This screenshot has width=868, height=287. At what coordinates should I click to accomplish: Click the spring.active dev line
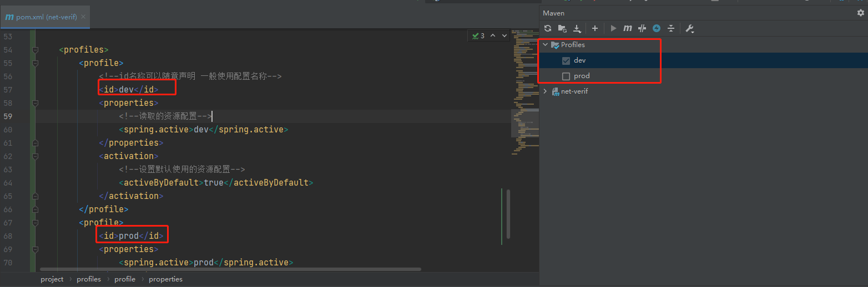click(203, 130)
